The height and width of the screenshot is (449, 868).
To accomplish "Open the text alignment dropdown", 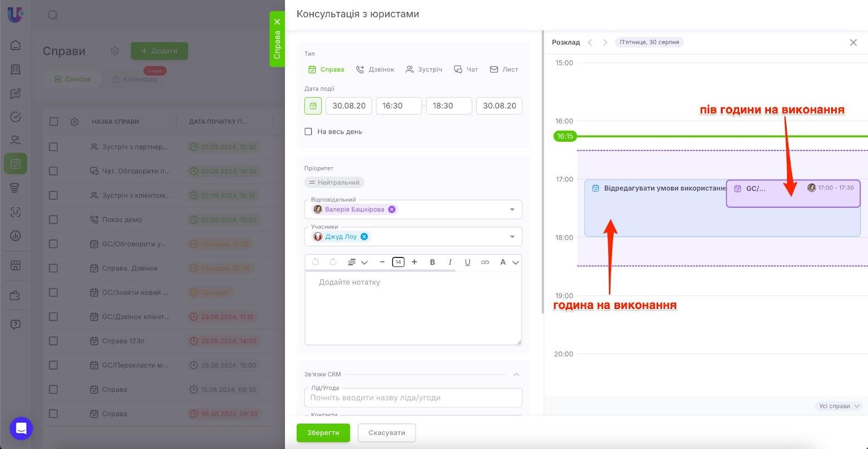I will tap(358, 262).
